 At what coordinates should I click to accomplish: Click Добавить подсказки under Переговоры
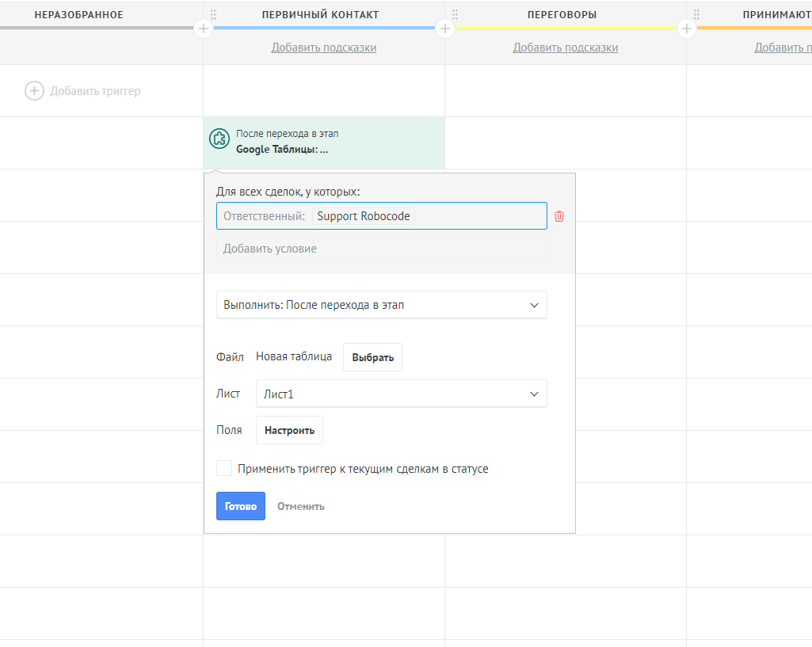[x=566, y=48]
